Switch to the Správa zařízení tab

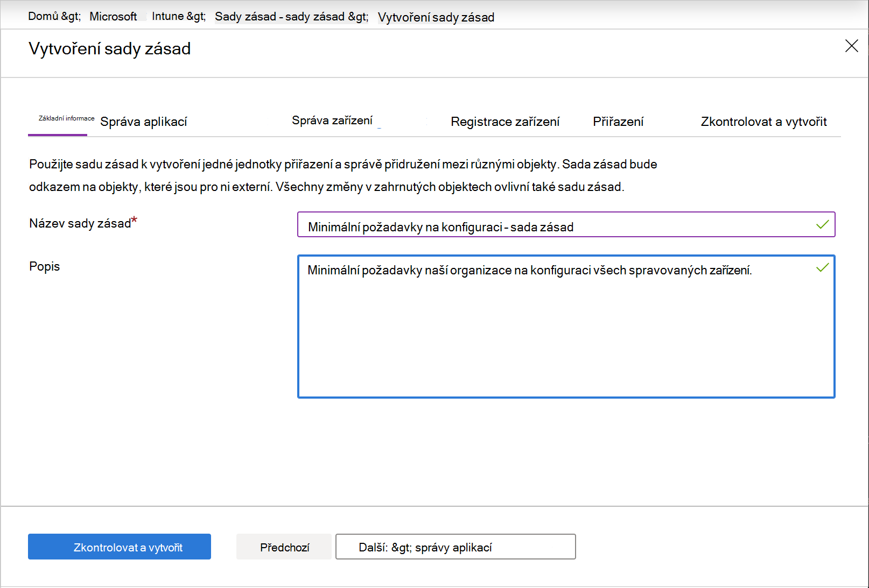(x=332, y=121)
